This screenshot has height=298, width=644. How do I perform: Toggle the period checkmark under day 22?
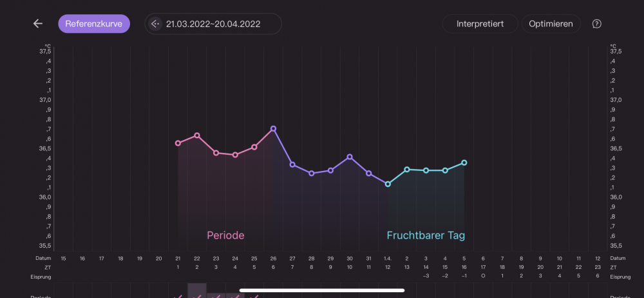click(x=197, y=296)
